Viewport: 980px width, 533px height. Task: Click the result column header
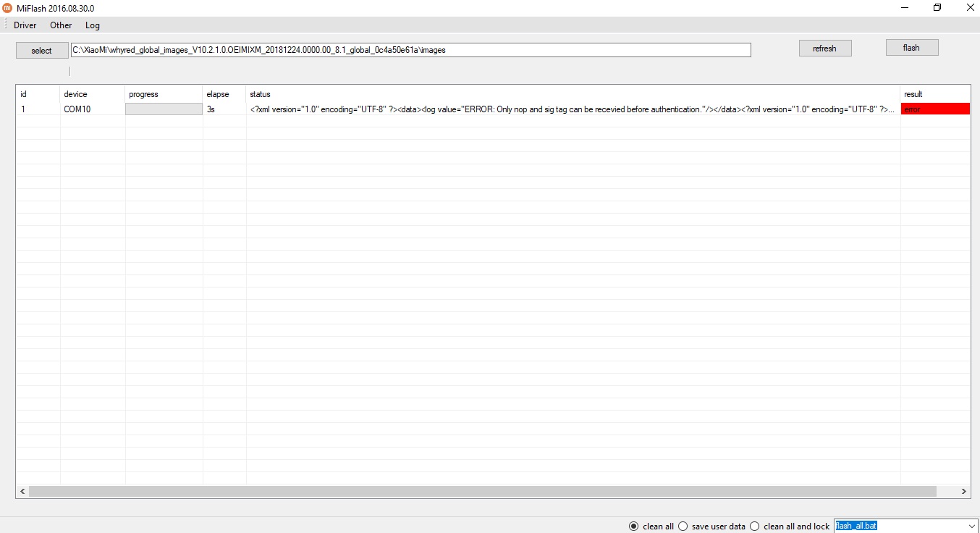pos(935,94)
